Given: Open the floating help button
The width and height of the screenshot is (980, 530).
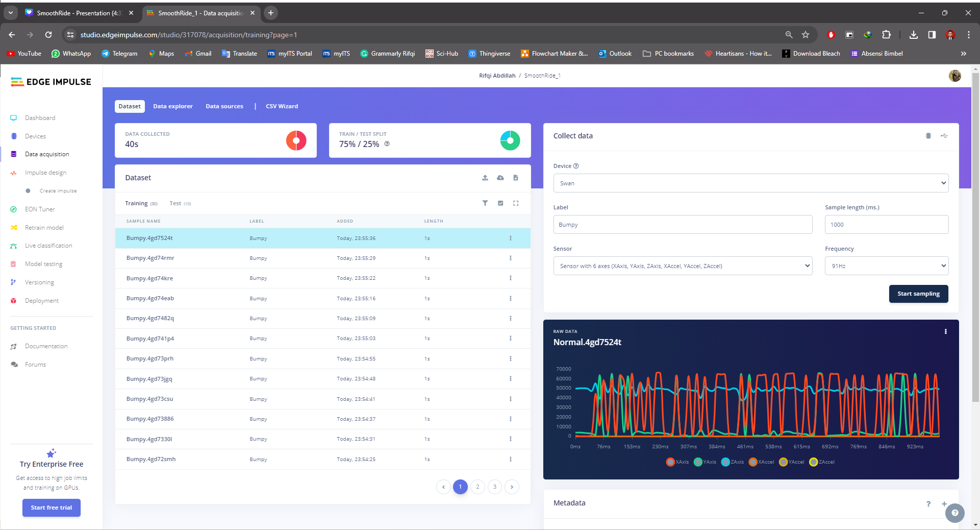Looking at the screenshot, I should 954,513.
